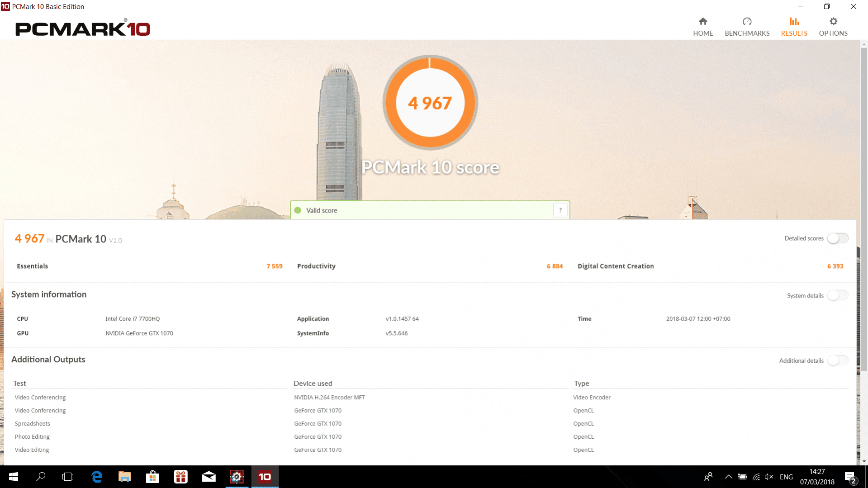Open the People icon in system tray
Viewport: 868px width, 488px height.
708,477
